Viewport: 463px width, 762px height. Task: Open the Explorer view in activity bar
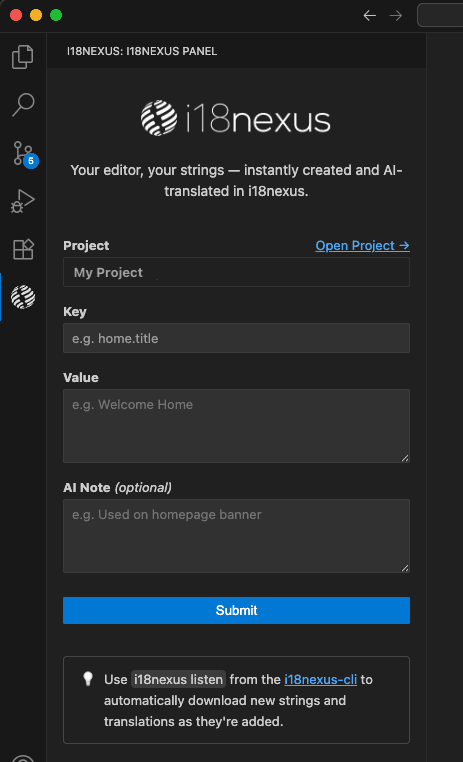(x=22, y=57)
